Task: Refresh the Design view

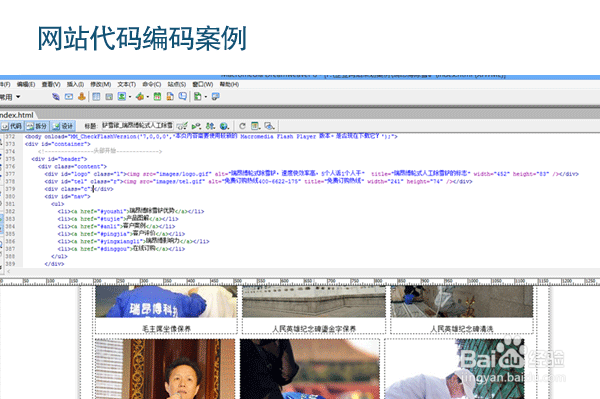Action: [242, 126]
